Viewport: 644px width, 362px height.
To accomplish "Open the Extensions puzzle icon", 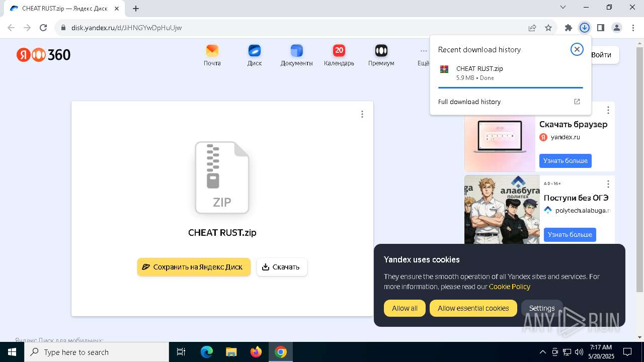I will tap(569, 28).
